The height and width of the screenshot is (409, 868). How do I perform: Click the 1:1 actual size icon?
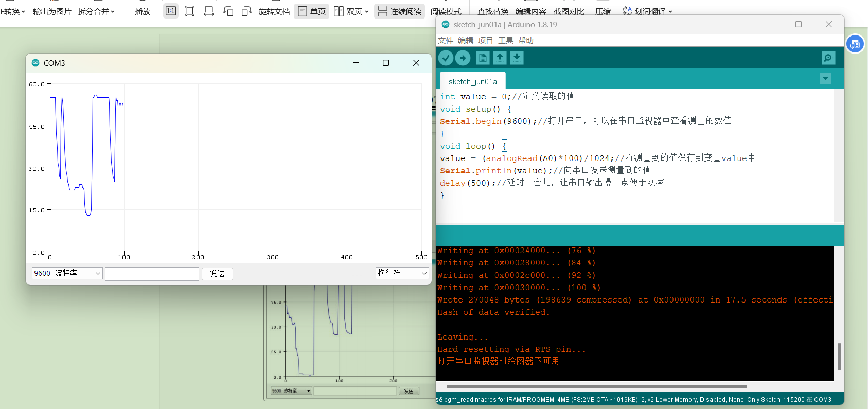pos(171,11)
